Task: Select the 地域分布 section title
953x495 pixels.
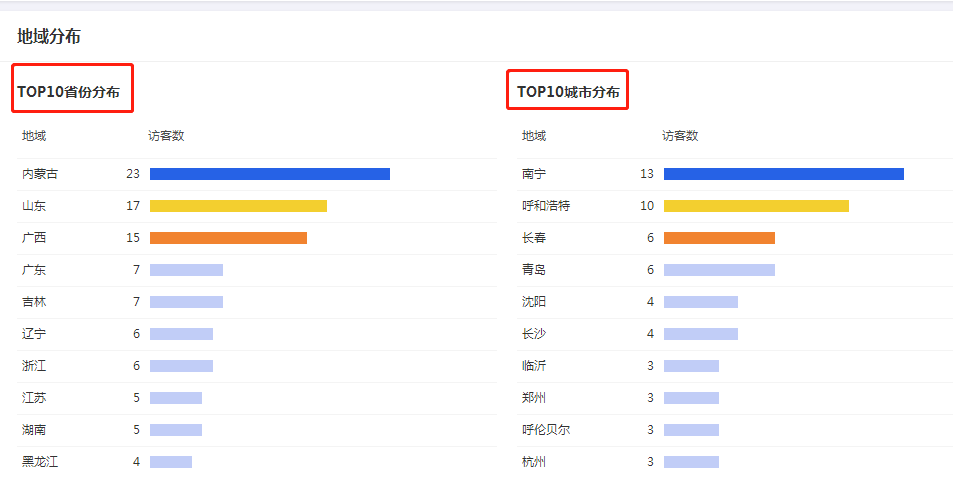Action: click(49, 37)
